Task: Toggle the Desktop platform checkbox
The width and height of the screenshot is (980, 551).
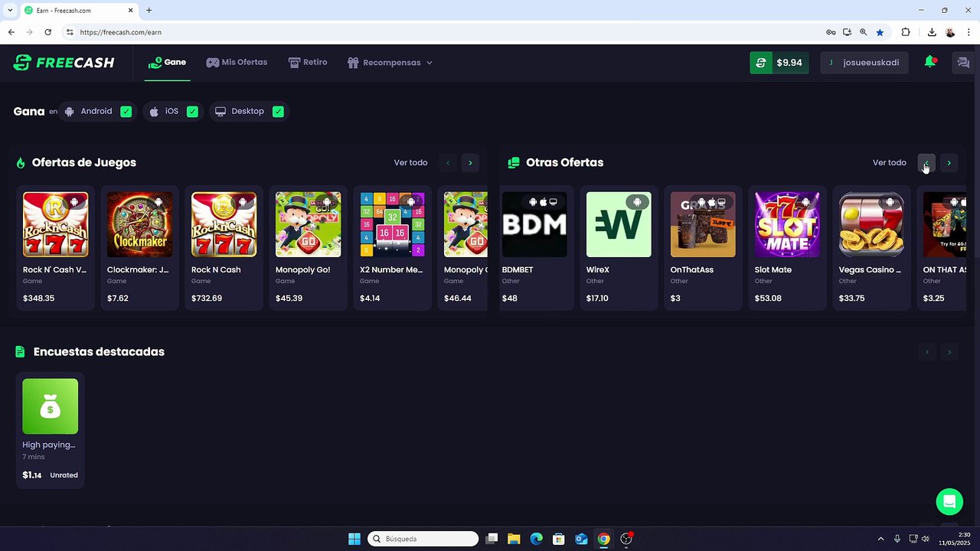Action: [x=278, y=112]
